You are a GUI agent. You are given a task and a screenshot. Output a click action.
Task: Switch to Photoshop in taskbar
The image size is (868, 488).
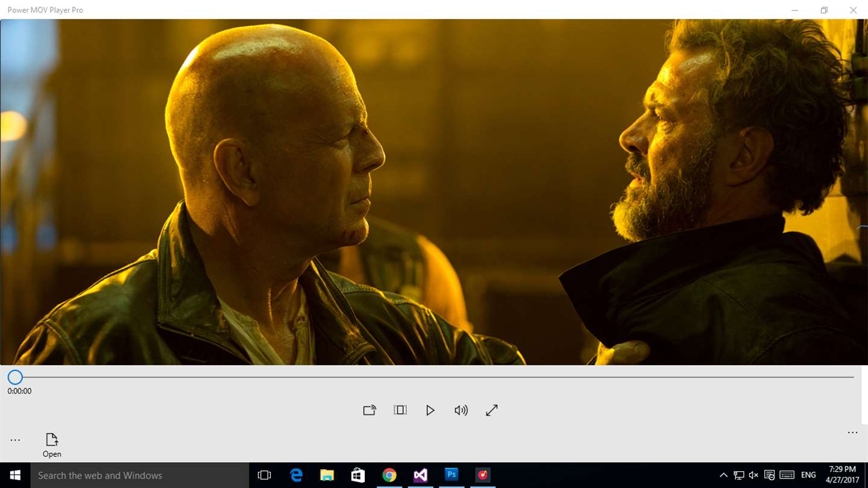(x=451, y=475)
